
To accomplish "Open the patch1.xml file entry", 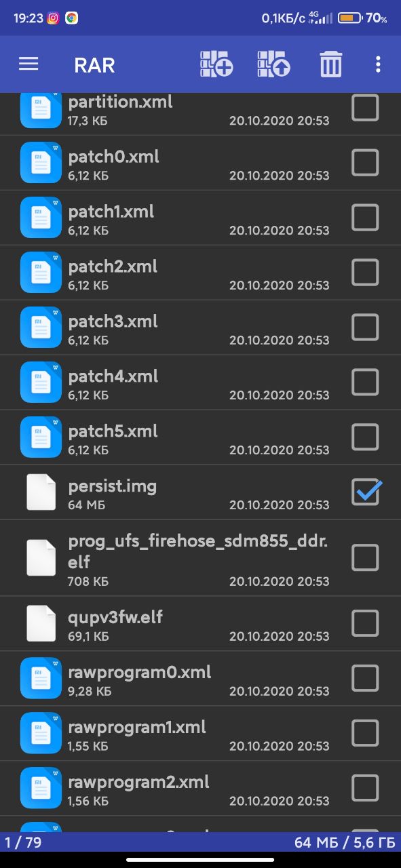I will (x=200, y=218).
